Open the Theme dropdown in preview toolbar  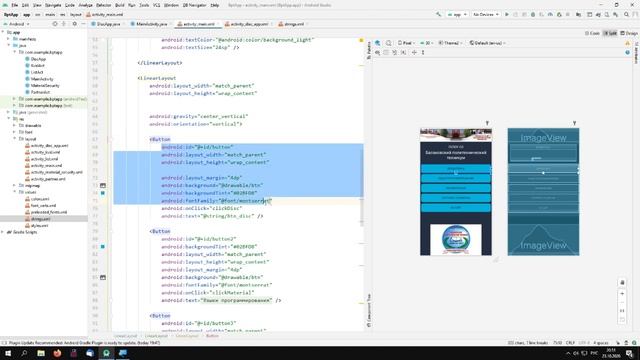pos(451,43)
